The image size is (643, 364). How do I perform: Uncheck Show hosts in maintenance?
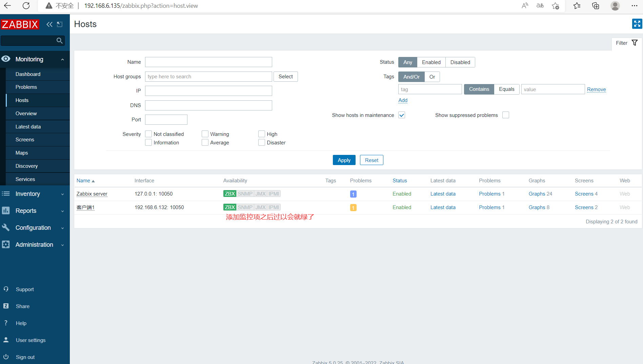tap(402, 115)
